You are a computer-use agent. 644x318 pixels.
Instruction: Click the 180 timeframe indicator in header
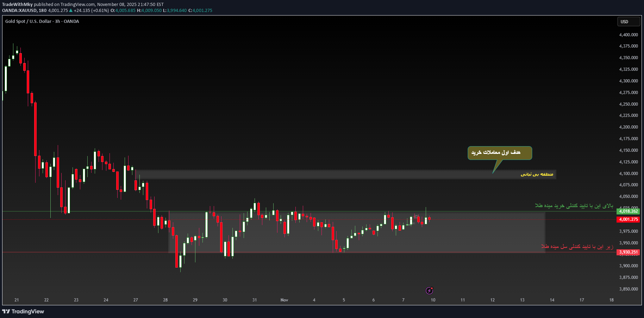point(43,11)
